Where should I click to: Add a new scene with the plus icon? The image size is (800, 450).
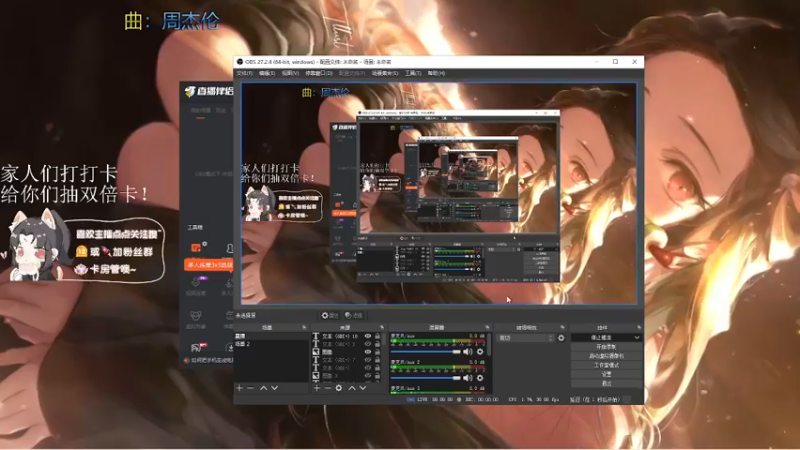(x=239, y=388)
